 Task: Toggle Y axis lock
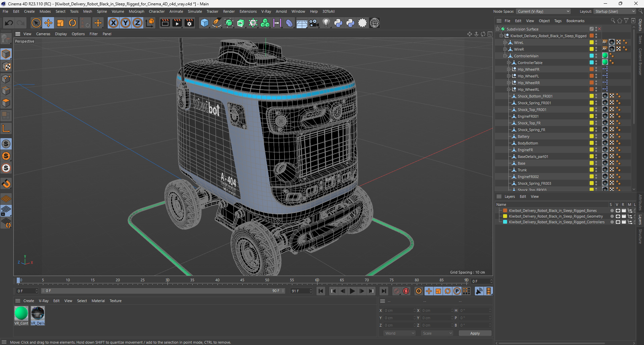tap(126, 23)
